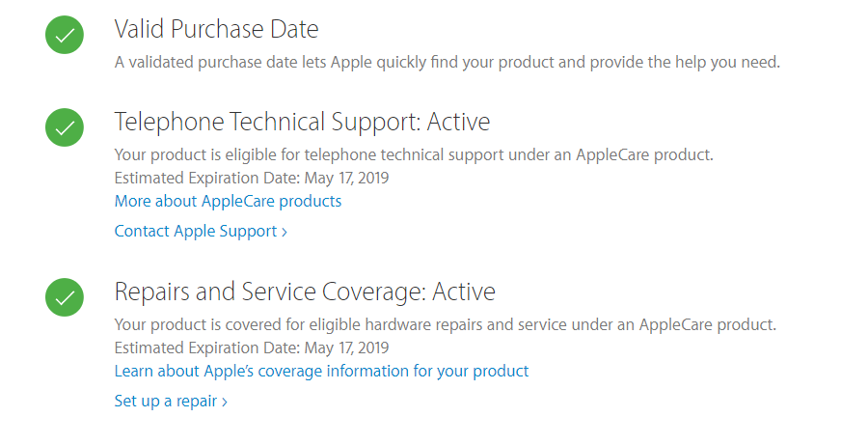Click the expiration date under Telephone Technical Support
The image size is (868, 445).
[x=346, y=178]
